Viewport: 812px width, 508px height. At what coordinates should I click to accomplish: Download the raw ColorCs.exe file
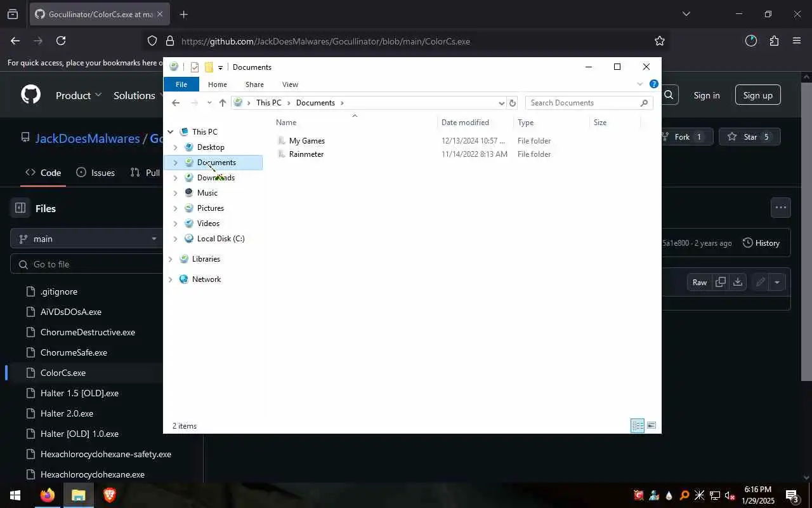click(x=738, y=282)
